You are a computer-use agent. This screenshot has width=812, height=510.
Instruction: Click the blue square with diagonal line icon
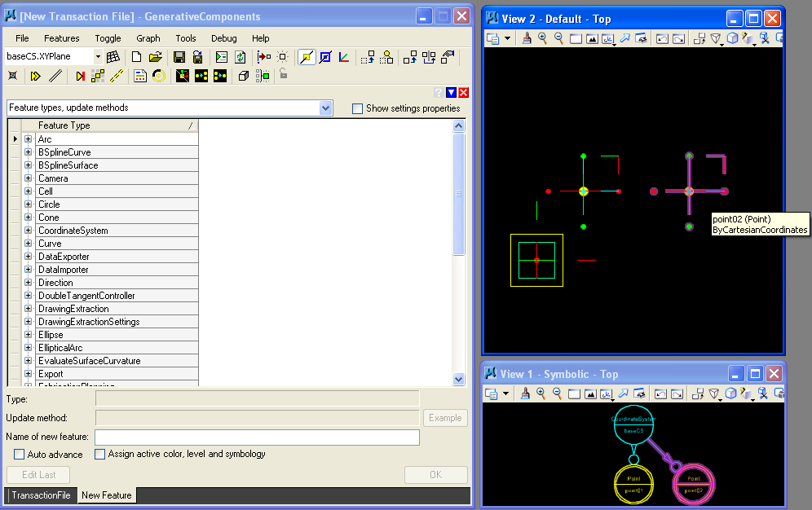[325, 57]
